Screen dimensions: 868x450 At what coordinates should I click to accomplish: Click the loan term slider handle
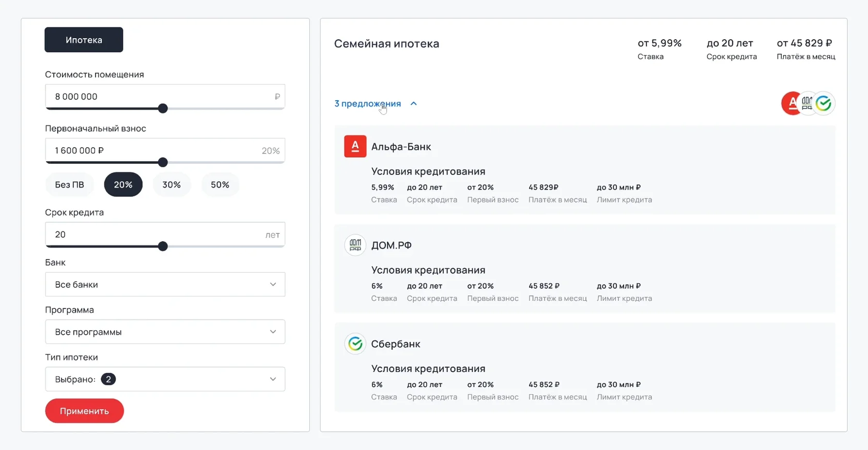coord(163,246)
